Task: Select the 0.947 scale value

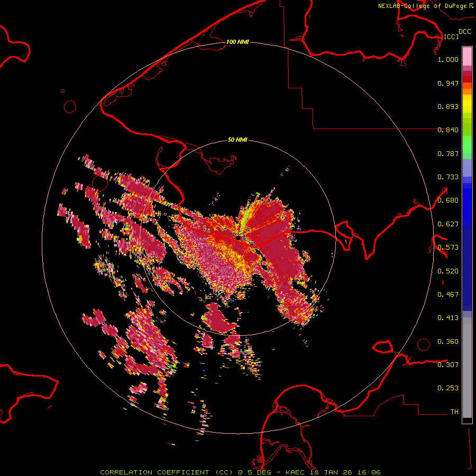Action: (x=448, y=83)
